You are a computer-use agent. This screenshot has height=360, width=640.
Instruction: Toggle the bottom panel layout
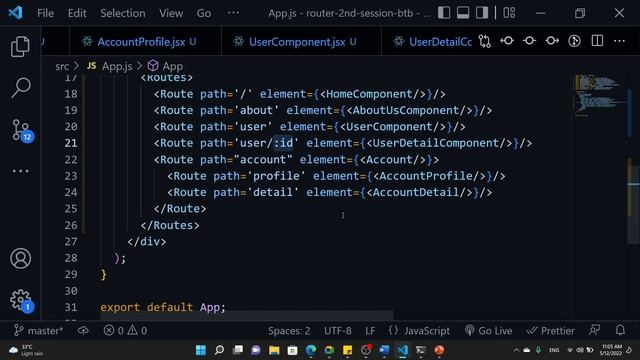tap(463, 13)
